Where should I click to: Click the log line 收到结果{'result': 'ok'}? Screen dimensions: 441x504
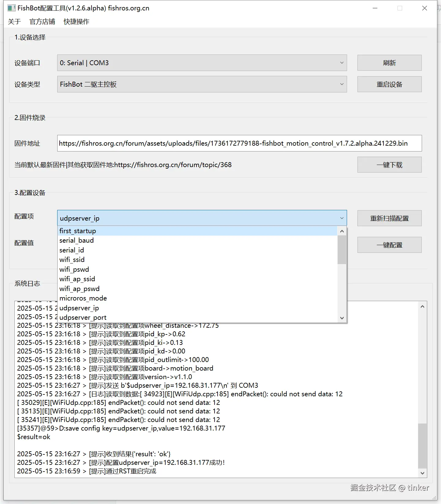pyautogui.click(x=94, y=454)
